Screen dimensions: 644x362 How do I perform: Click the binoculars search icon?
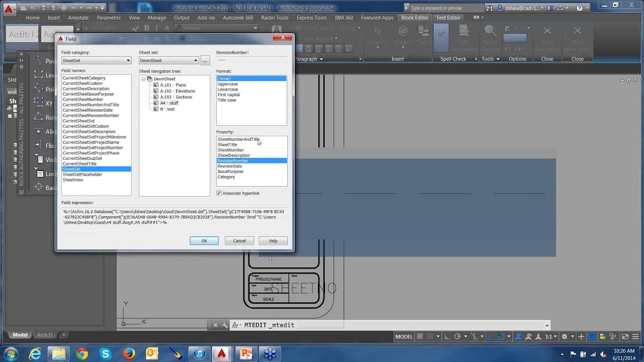[490, 8]
